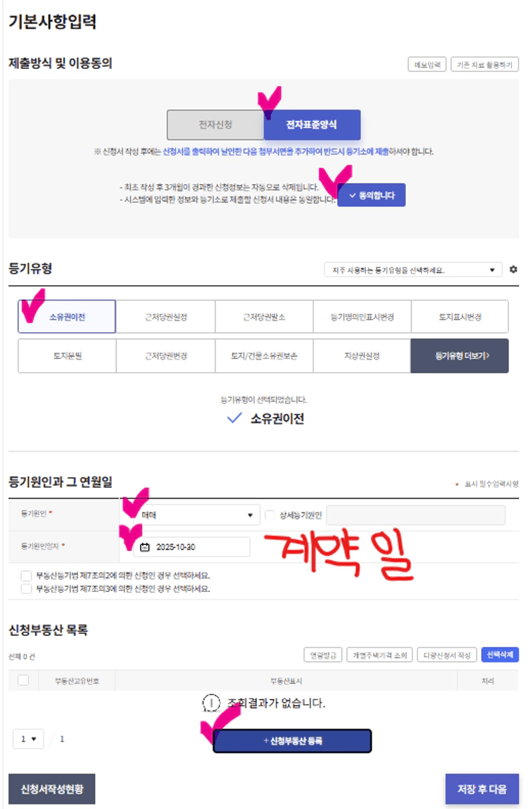Click the 동의합니다 agreement button
Screen dimensions: 532x809
371,195
